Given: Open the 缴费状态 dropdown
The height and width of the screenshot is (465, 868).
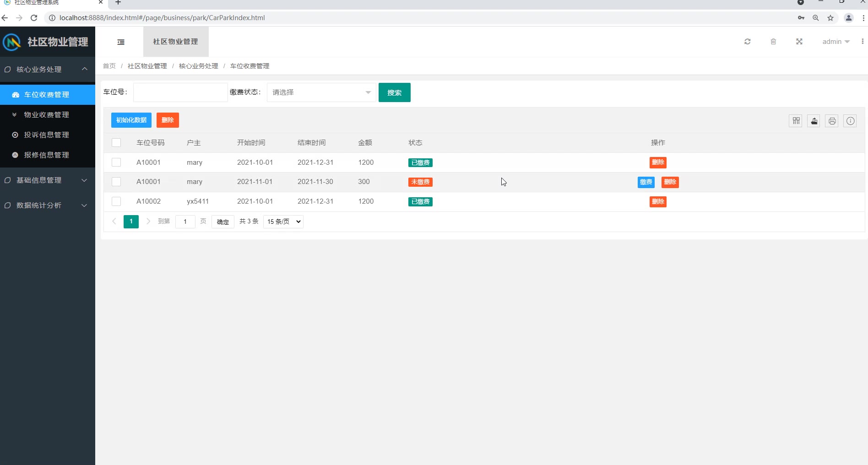Looking at the screenshot, I should (321, 92).
